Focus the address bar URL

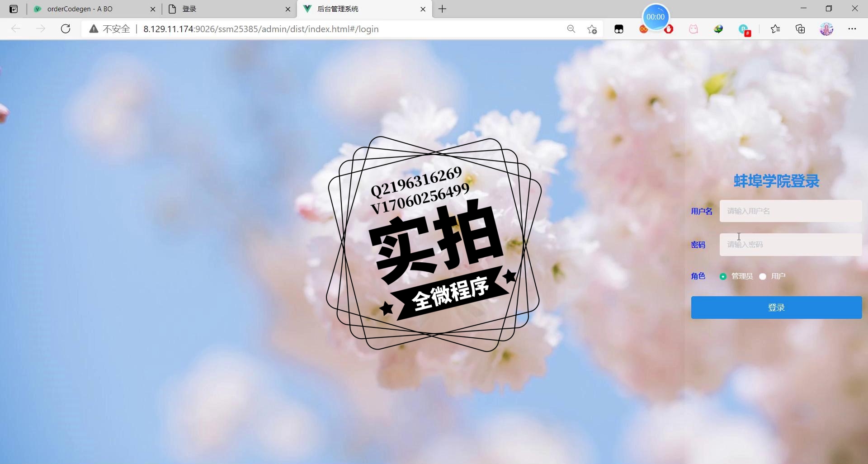click(261, 29)
